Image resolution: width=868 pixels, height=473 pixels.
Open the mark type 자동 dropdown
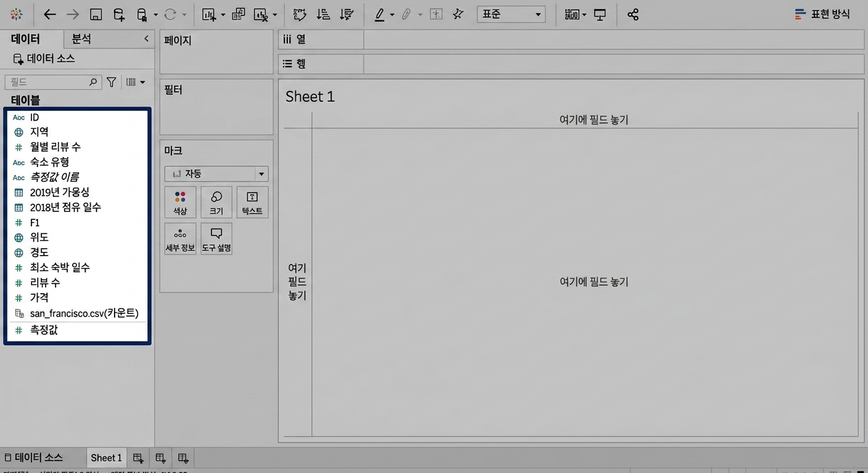pos(216,174)
